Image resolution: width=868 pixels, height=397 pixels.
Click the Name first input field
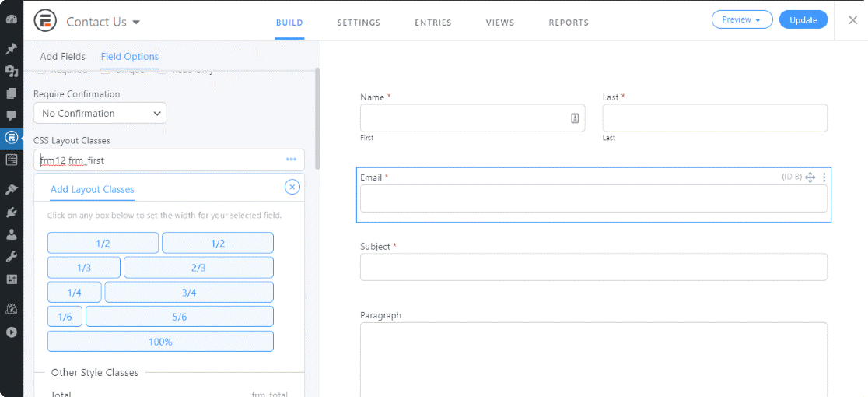(x=472, y=118)
